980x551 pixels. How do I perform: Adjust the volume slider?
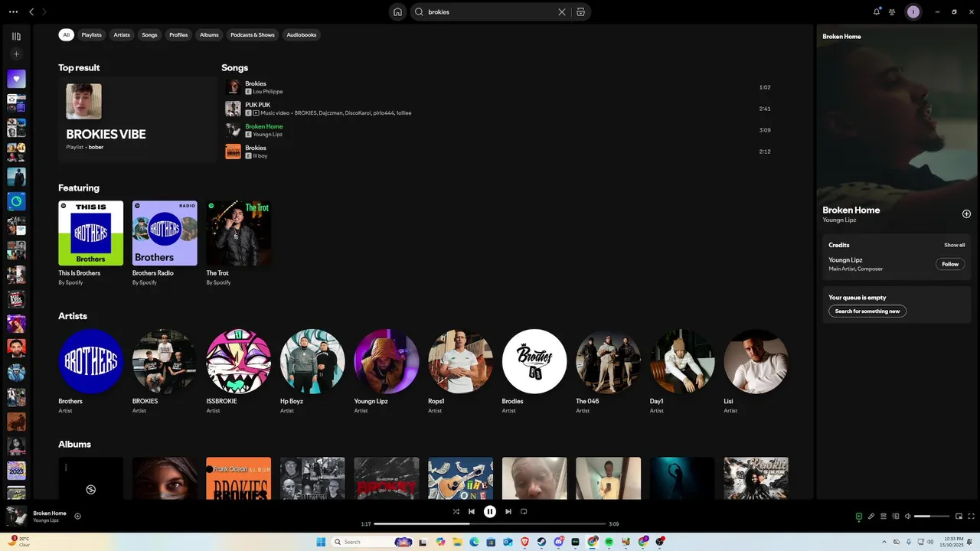933,516
